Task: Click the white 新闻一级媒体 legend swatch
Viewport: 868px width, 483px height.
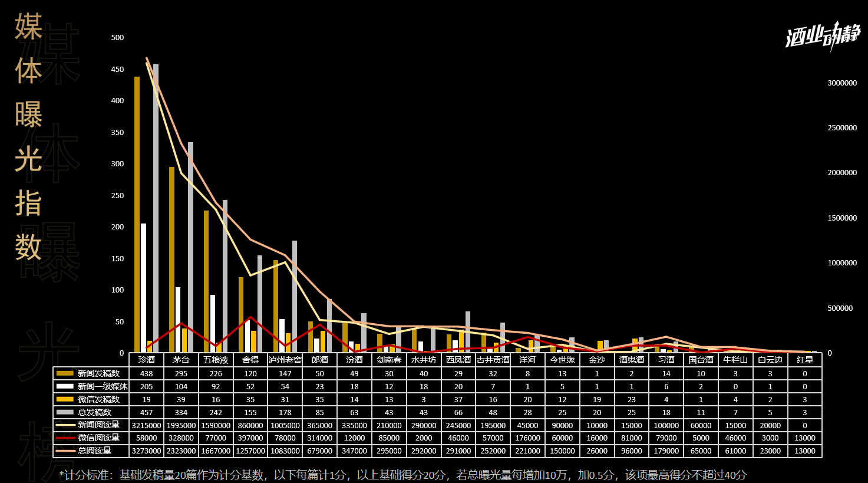Action: pyautogui.click(x=65, y=386)
